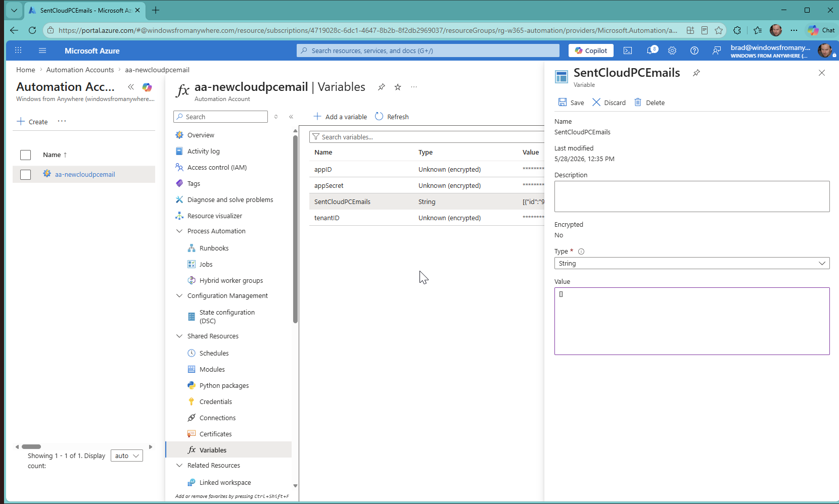The image size is (839, 504).
Task: Discard the variable changes
Action: click(x=609, y=103)
